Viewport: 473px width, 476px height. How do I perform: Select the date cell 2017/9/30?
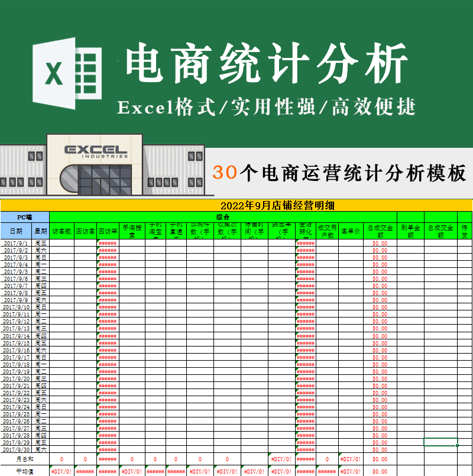(x=16, y=449)
